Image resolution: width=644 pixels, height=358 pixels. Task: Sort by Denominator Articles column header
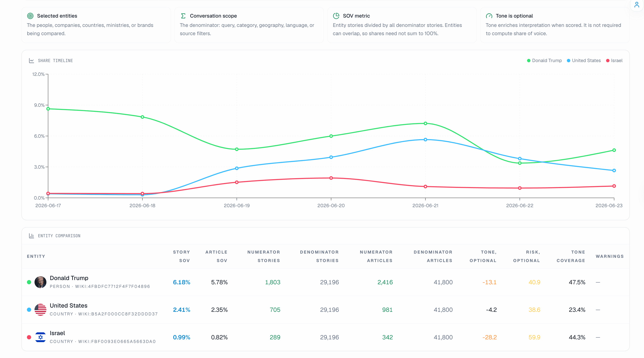coord(433,256)
